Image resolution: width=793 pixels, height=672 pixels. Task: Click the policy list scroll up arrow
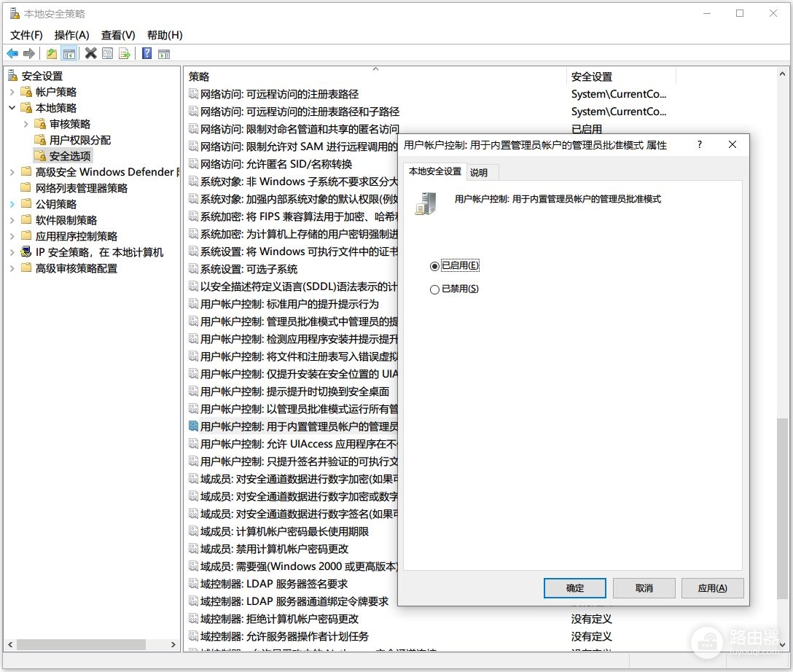tap(782, 74)
